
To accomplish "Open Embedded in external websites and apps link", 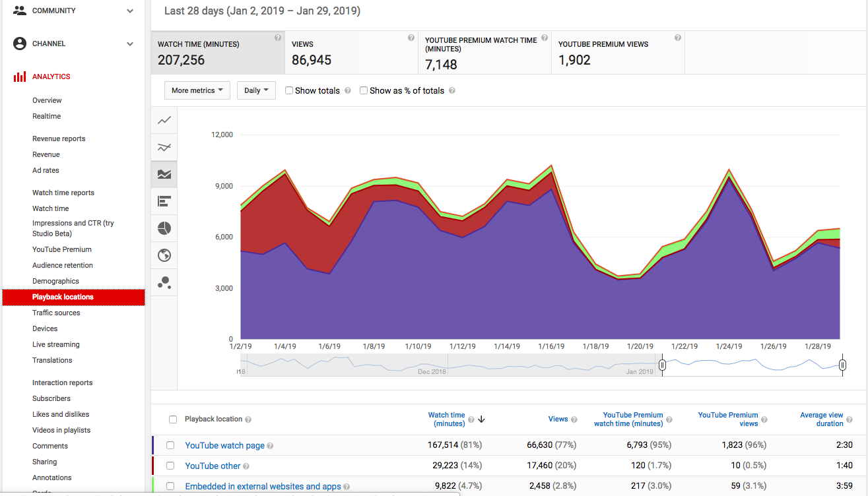I will tap(263, 486).
